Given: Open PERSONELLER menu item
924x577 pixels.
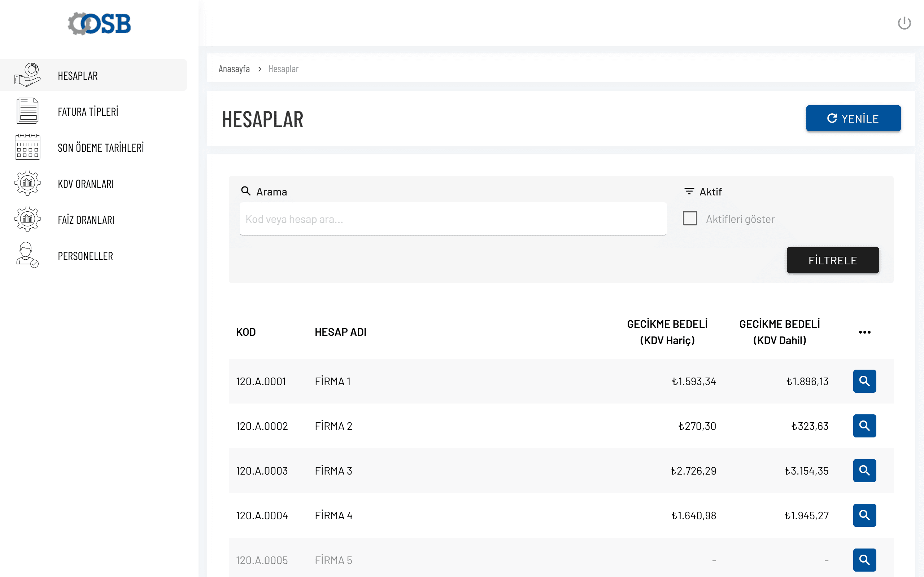Looking at the screenshot, I should point(86,256).
